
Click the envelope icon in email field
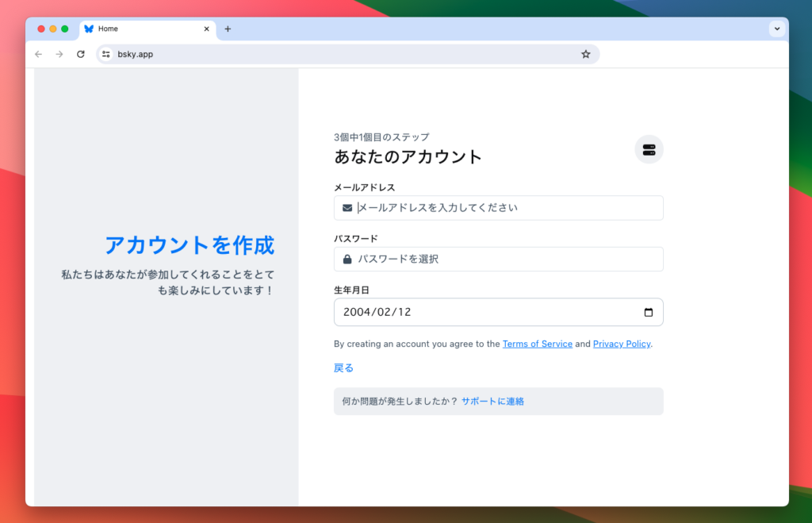pos(347,208)
